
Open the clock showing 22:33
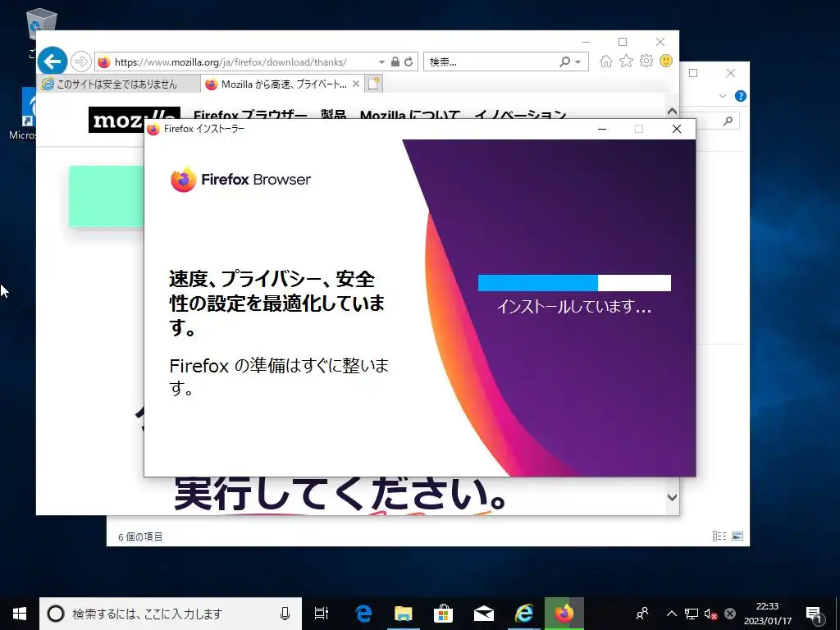(767, 614)
